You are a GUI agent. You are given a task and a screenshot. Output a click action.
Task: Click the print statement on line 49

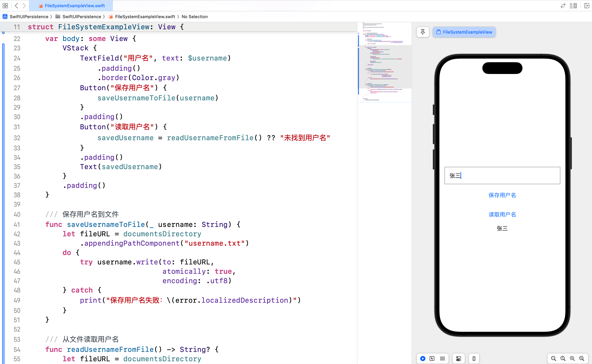(190, 301)
